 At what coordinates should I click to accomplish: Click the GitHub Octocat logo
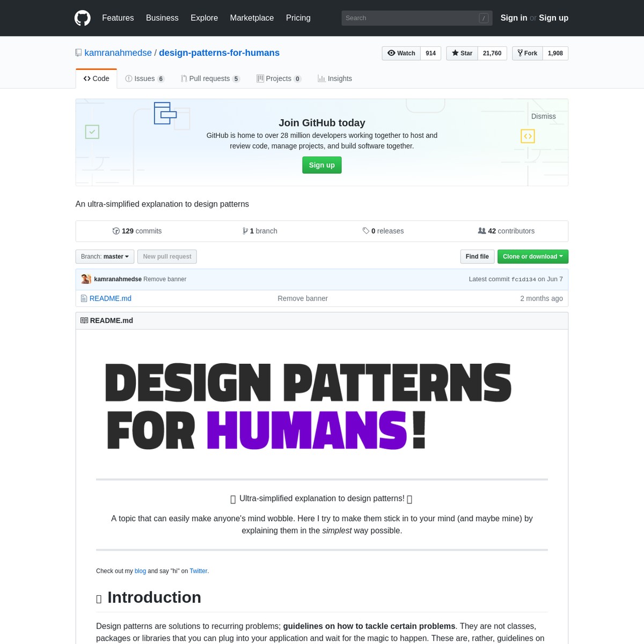83,18
